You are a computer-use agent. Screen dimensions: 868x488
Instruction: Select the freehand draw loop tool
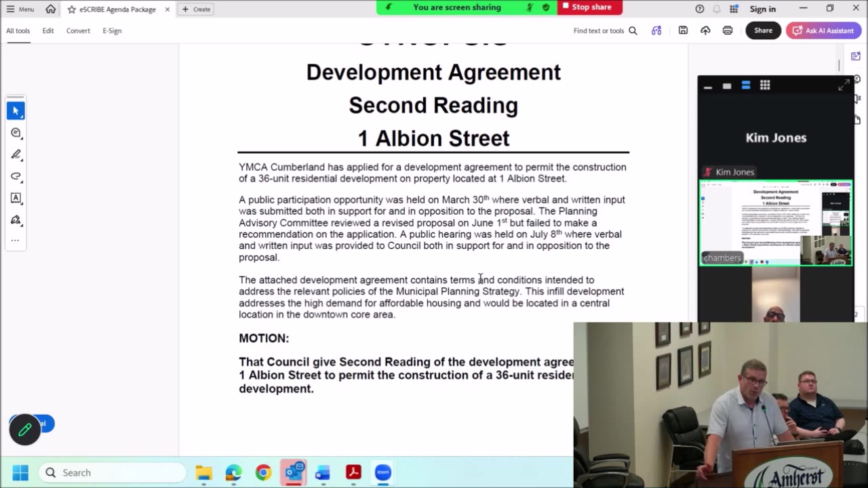16,176
